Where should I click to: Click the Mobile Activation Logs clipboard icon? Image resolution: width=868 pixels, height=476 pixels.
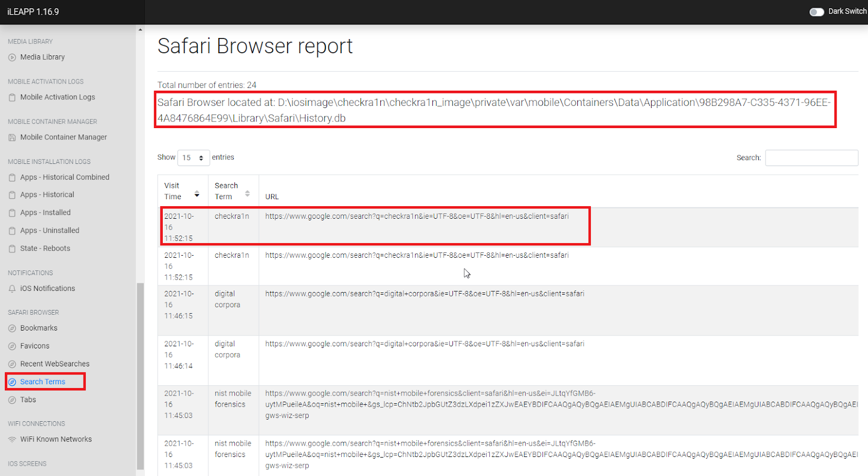click(12, 98)
